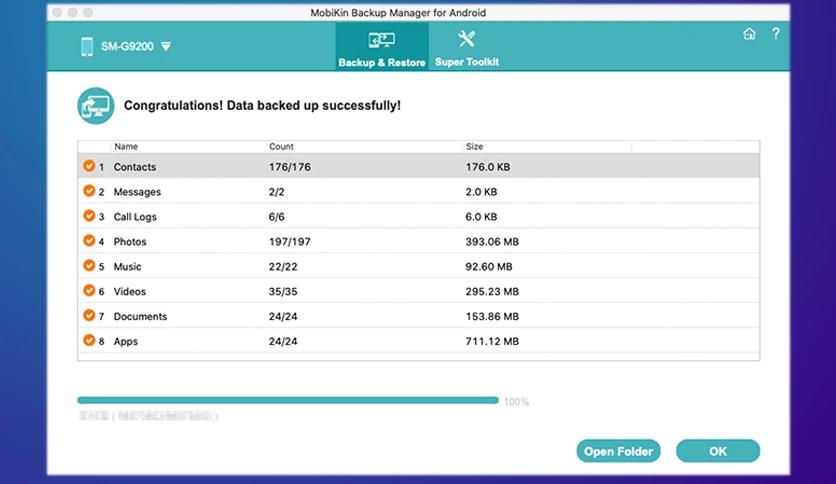Click the OK button
The image size is (836, 484).
coord(718,451)
